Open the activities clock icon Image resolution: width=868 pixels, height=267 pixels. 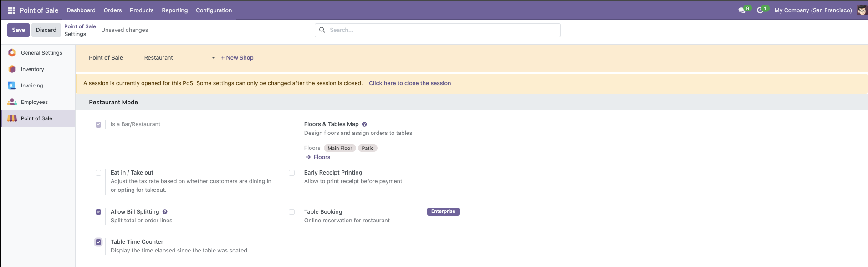761,10
